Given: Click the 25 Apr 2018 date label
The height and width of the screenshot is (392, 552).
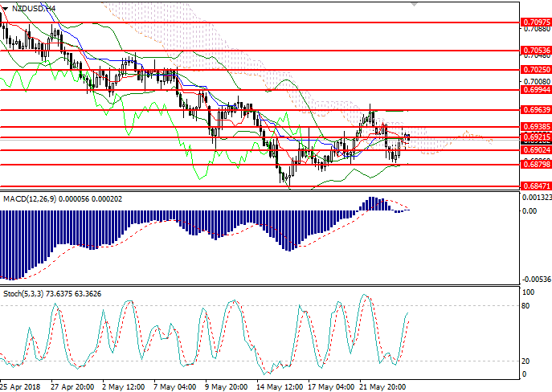Looking at the screenshot, I should (x=22, y=386).
